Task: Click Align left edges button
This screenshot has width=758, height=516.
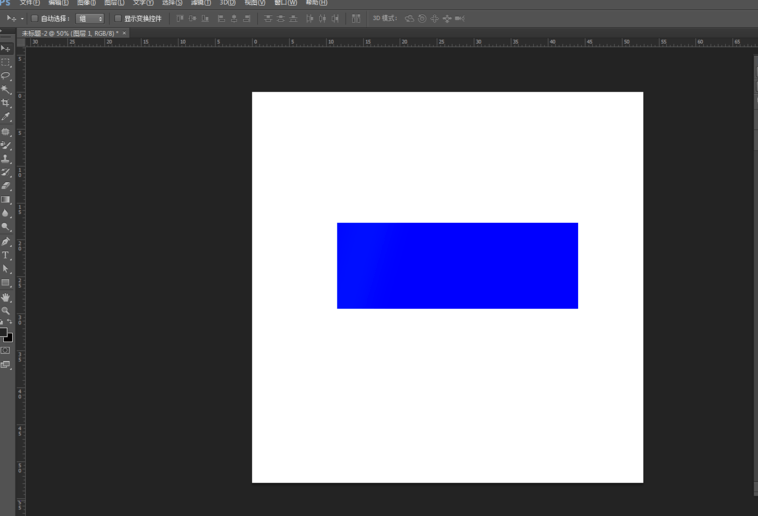Action: coord(221,18)
